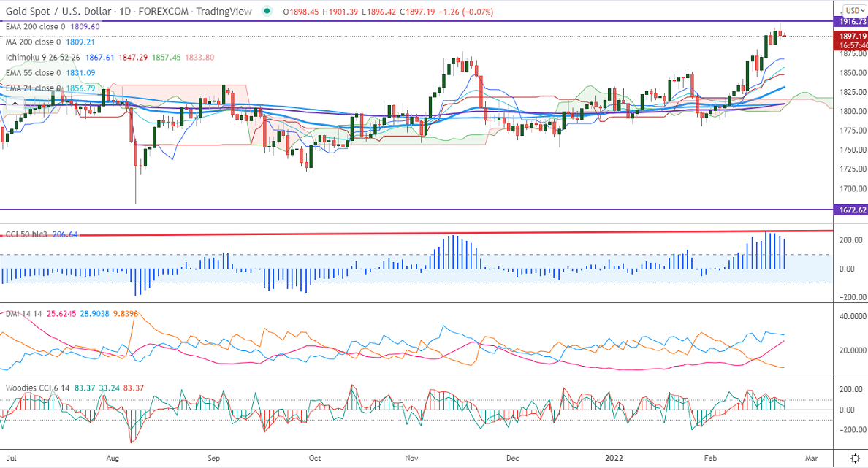The image size is (868, 468).
Task: Click the price change −1.26 (−0.07%)
Action: [465, 12]
